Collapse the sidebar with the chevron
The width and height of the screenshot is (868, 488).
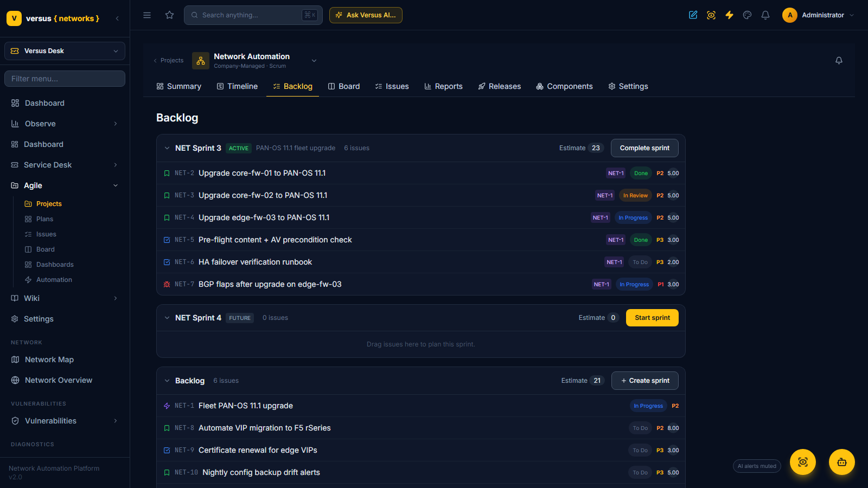[x=117, y=18]
